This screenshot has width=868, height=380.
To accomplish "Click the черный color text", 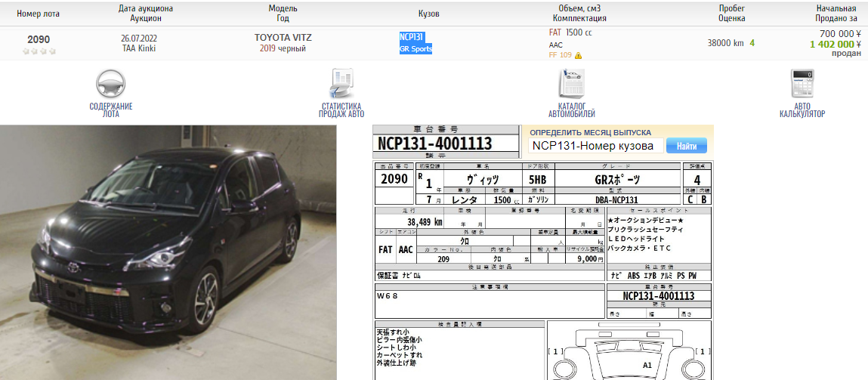I will click(x=292, y=49).
